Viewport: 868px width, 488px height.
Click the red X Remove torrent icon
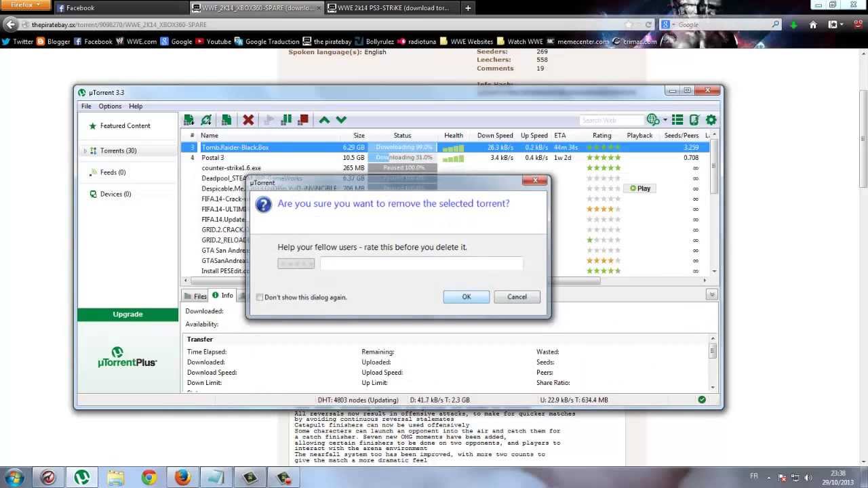tap(248, 120)
